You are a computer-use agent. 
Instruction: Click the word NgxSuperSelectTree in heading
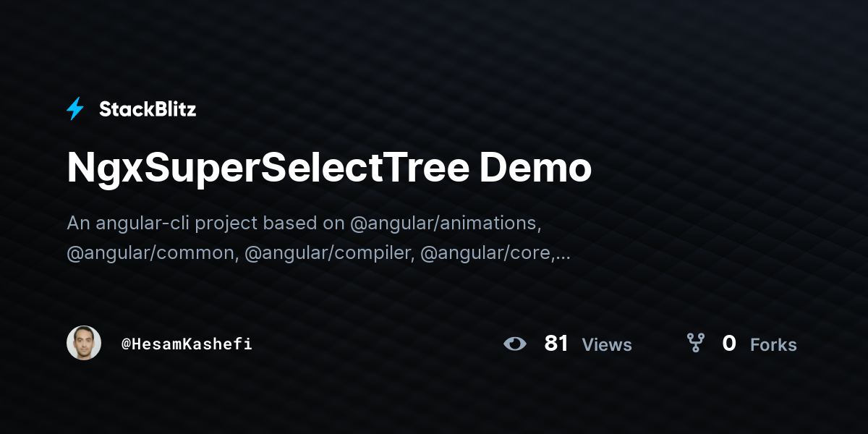pyautogui.click(x=269, y=169)
